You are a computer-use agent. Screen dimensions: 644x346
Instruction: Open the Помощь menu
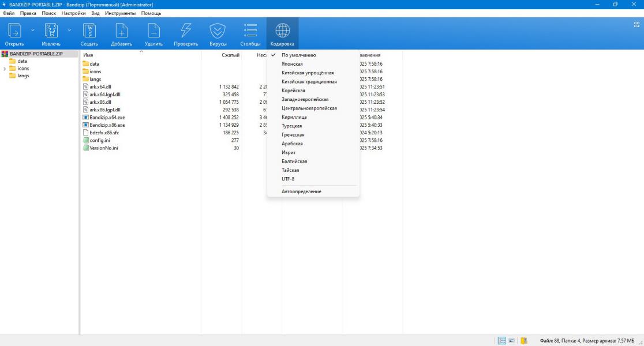pos(151,13)
